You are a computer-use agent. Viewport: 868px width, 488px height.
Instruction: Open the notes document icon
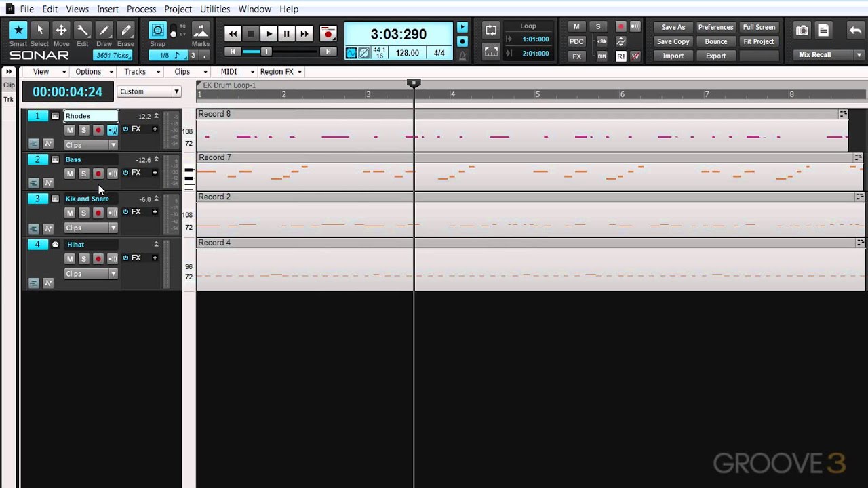tap(823, 30)
